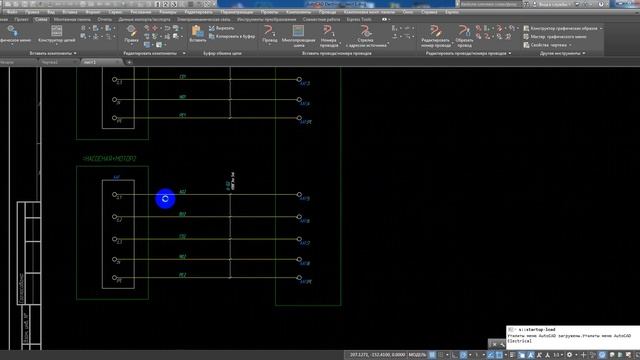Click the МОДЕЛЬ button in status bar

(417, 355)
